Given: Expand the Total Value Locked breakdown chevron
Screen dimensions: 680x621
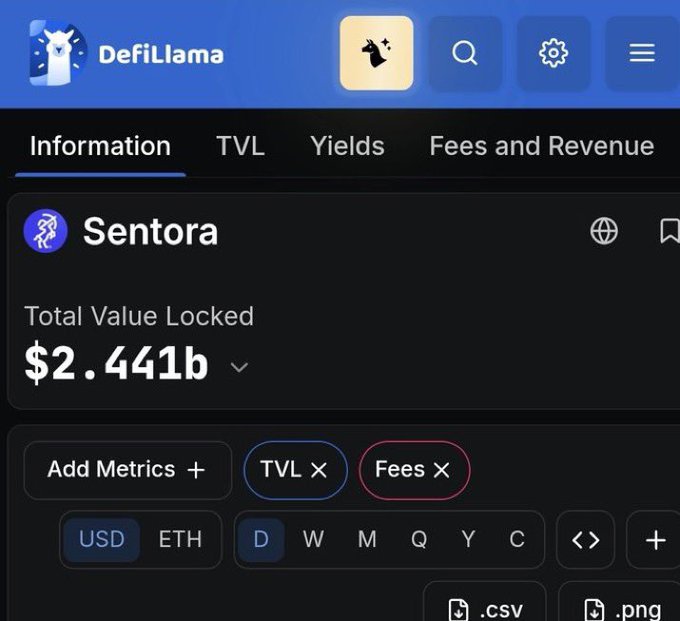Looking at the screenshot, I should tap(239, 367).
